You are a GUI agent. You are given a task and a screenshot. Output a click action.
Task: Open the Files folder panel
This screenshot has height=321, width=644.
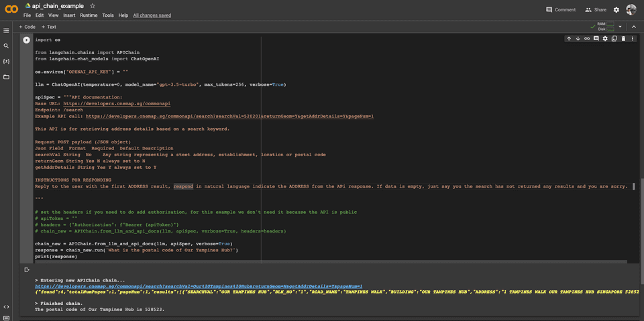click(x=7, y=77)
